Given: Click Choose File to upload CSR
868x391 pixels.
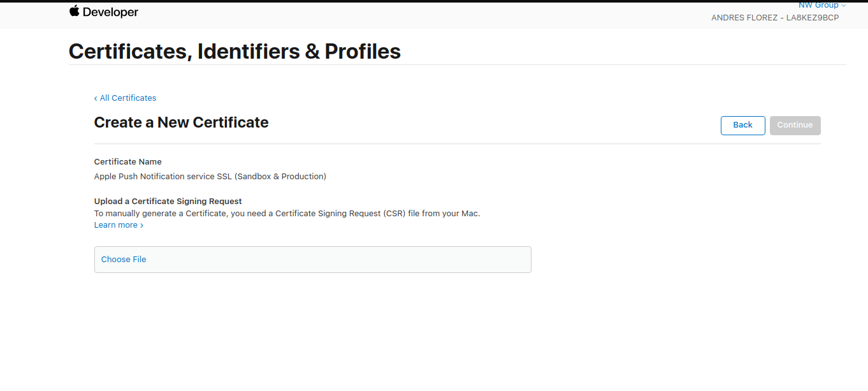Looking at the screenshot, I should point(124,260).
